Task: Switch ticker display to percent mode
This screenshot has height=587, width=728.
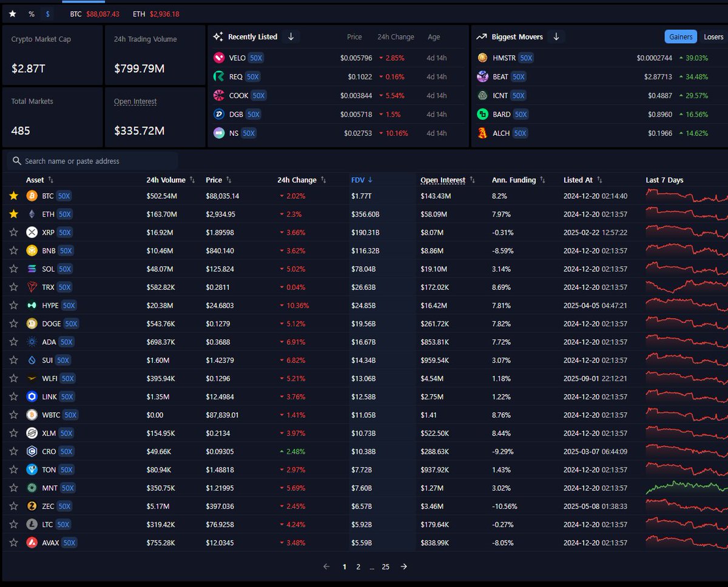Action: [32, 14]
